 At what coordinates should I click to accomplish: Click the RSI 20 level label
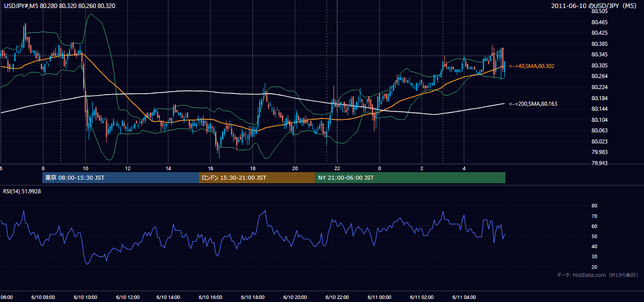(x=594, y=267)
